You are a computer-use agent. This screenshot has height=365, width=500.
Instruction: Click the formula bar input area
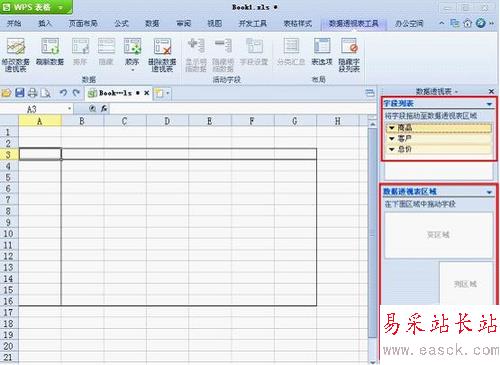[x=243, y=109]
